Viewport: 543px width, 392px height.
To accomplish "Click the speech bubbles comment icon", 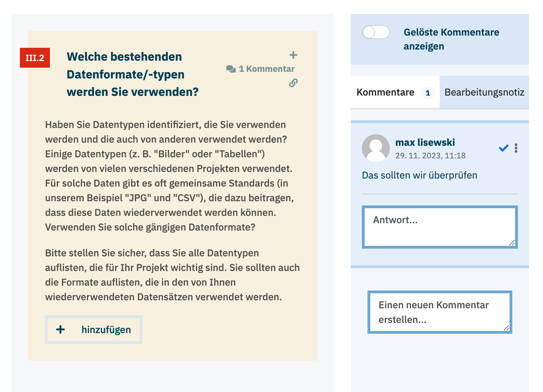I will tap(231, 69).
